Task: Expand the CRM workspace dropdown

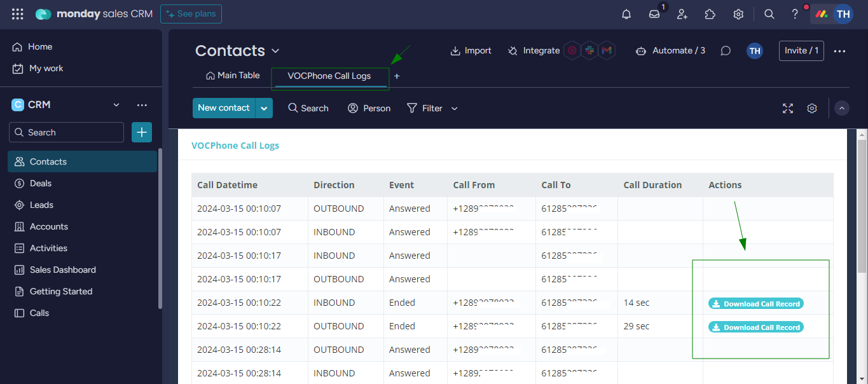Action: coord(116,105)
